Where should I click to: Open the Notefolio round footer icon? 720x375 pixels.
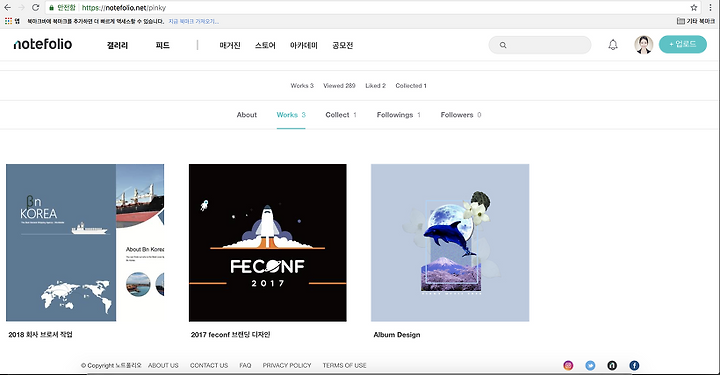(612, 365)
